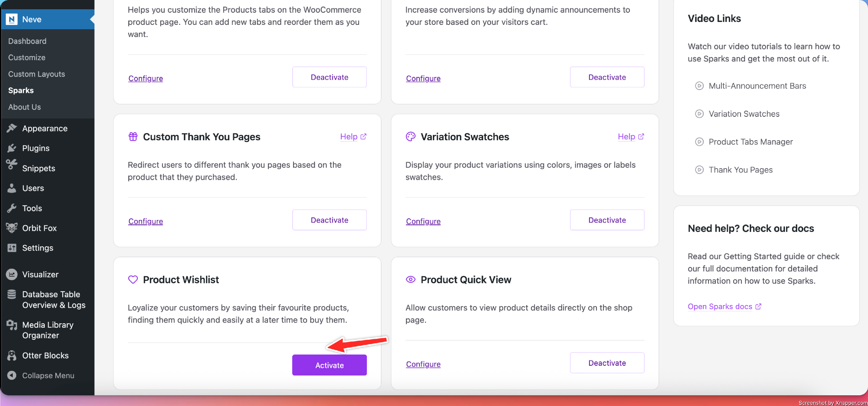Go to Neve Dashboard submenu item
868x406 pixels.
27,41
